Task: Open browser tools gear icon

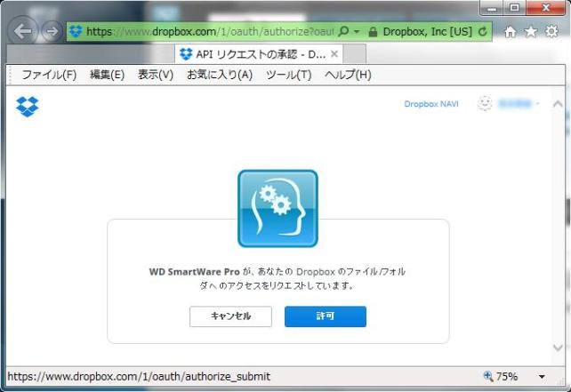Action: coord(551,32)
